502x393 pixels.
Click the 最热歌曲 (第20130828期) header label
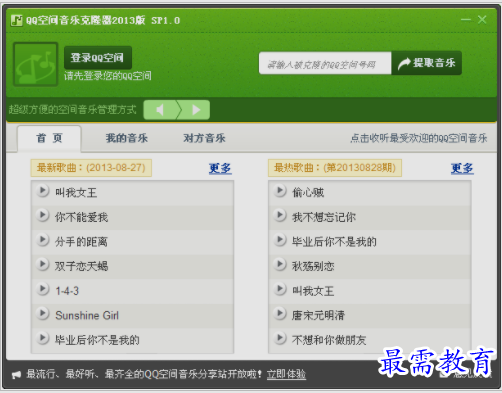coord(335,168)
